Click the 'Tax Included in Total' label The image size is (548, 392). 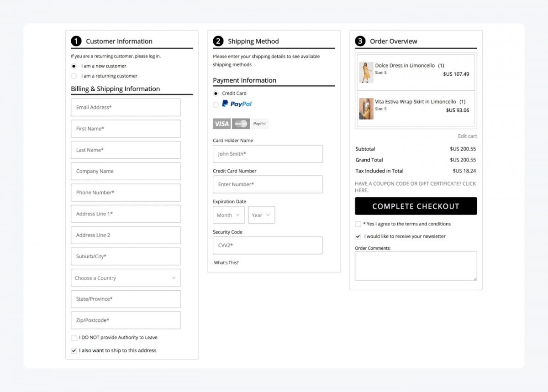point(379,171)
